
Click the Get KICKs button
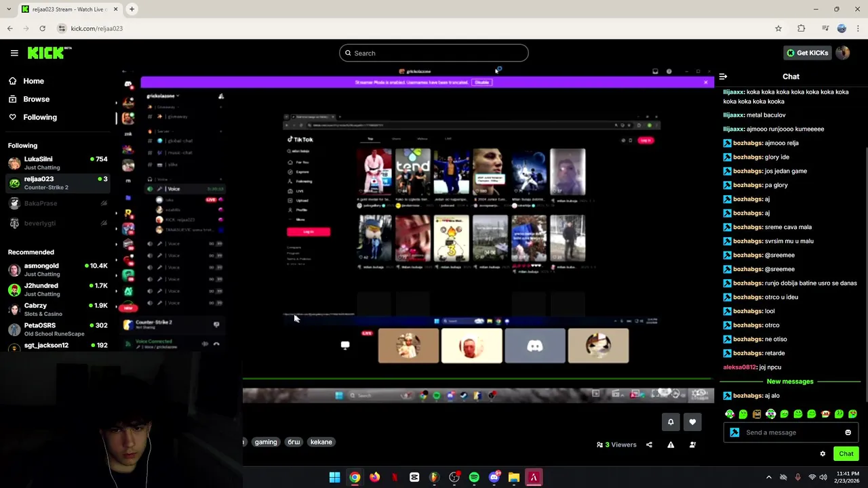click(807, 53)
